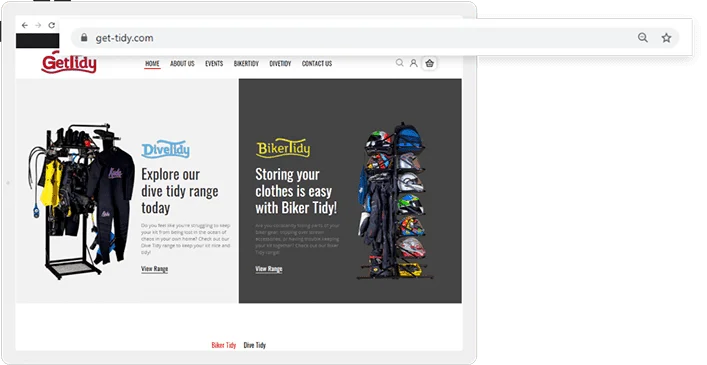Open the user account icon
The width and height of the screenshot is (707, 365).
[x=413, y=64]
